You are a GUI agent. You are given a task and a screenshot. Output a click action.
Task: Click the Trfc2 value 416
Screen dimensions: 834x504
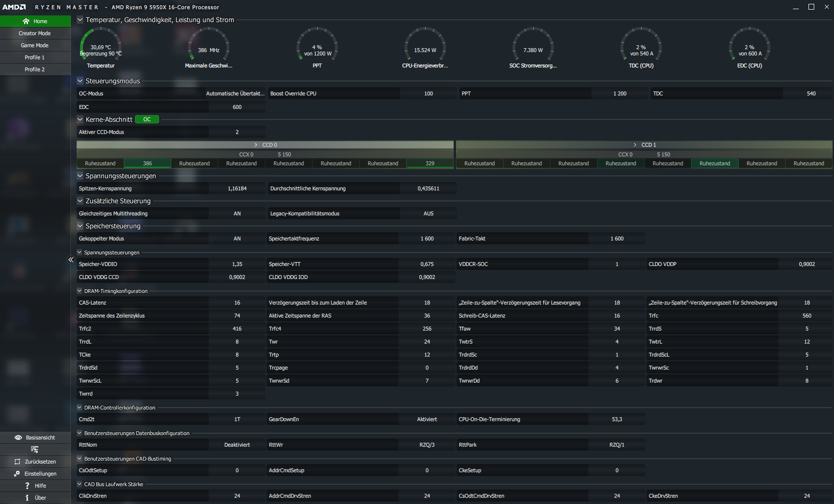pos(237,329)
